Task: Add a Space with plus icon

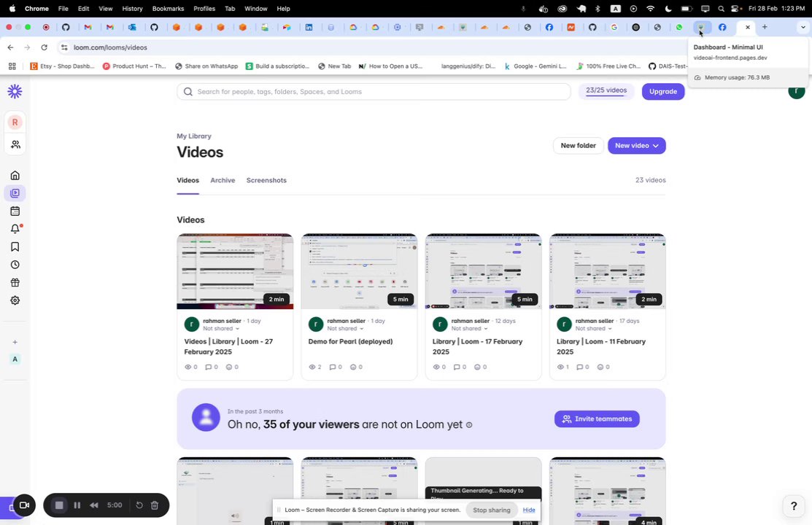Action: click(x=15, y=342)
